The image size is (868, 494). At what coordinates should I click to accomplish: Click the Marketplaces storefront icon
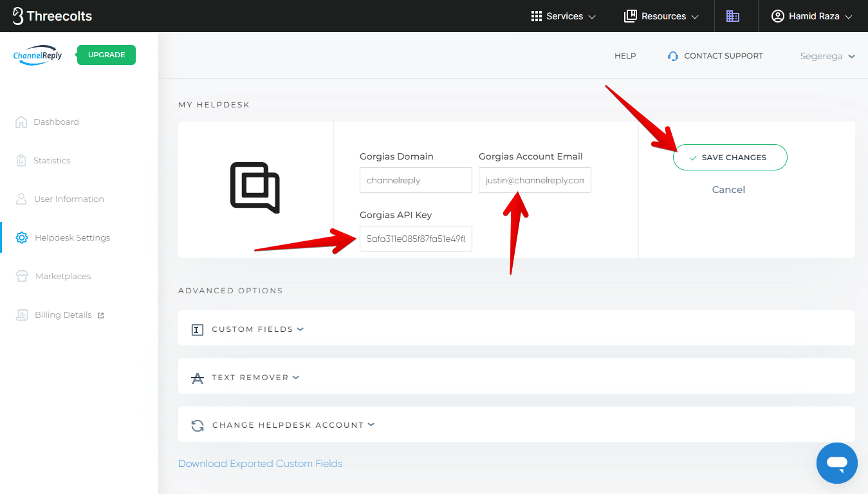pos(22,276)
